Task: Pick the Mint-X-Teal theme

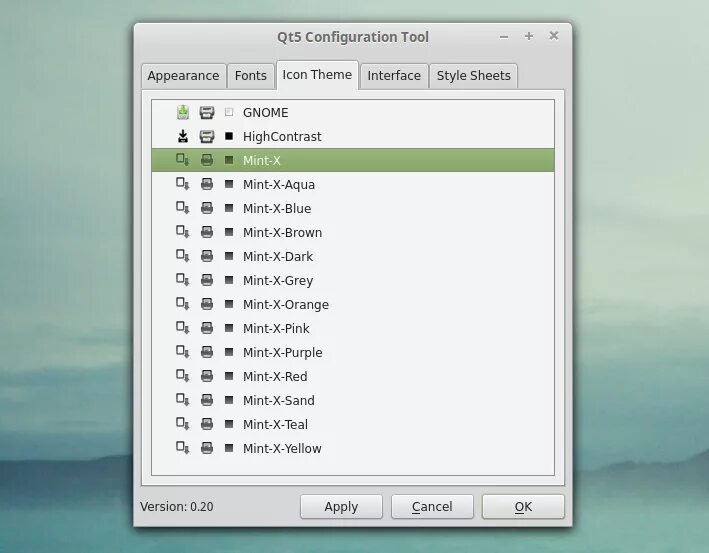Action: click(353, 424)
